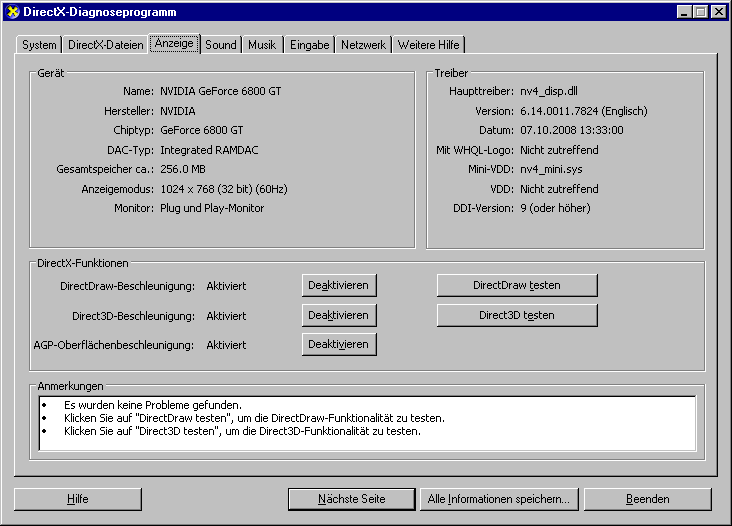732x526 pixels.
Task: Deactivate Direct3D-Beschleunigung
Action: coord(339,315)
